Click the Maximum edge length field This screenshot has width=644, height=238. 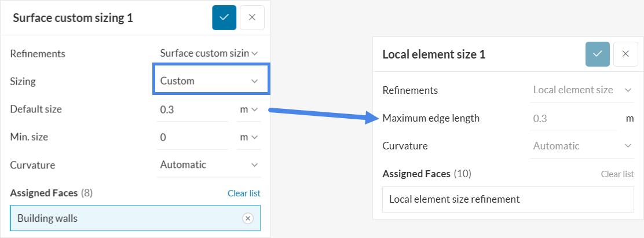pyautogui.click(x=573, y=119)
